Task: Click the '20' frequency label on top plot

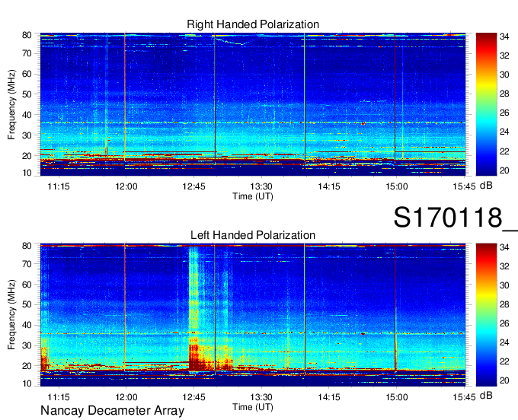Action: coord(27,156)
